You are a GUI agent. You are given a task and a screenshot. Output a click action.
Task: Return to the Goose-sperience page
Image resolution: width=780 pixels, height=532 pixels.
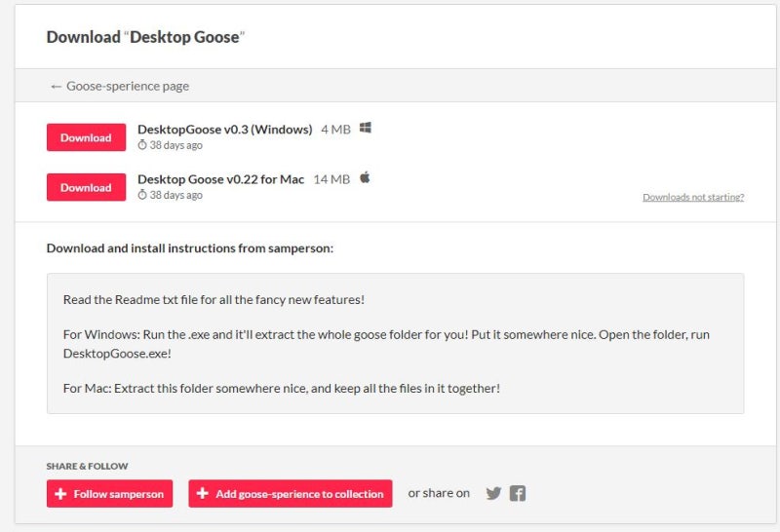127,86
